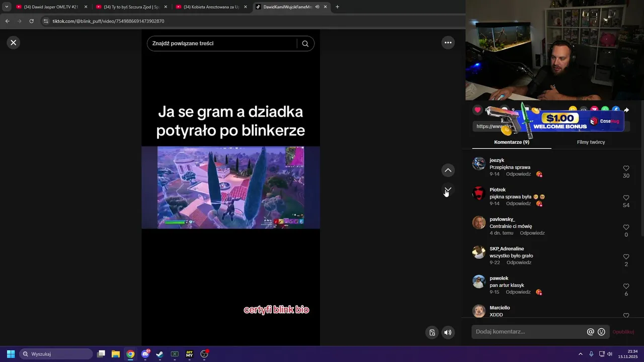The image size is (644, 362).
Task: Click the Fortnite gameplay video area
Action: point(230,188)
